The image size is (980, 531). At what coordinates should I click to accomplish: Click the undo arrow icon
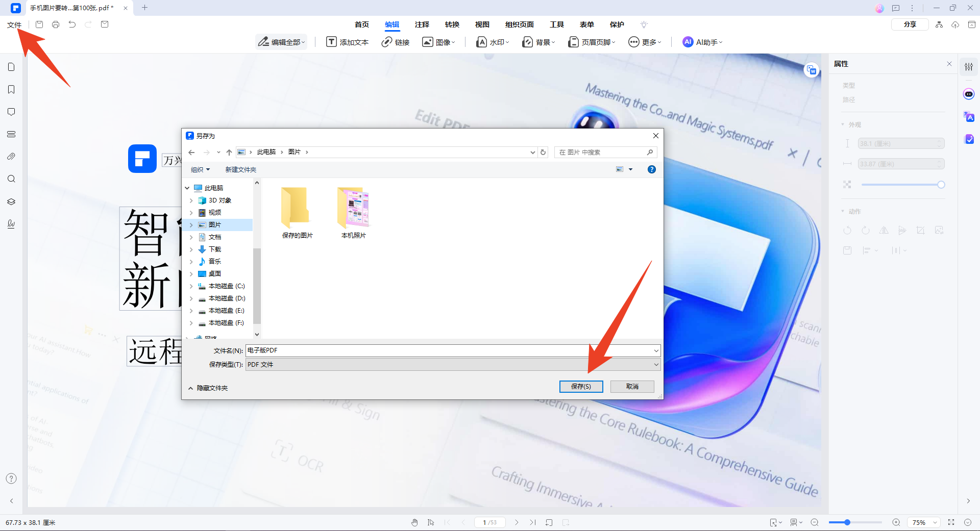click(72, 24)
